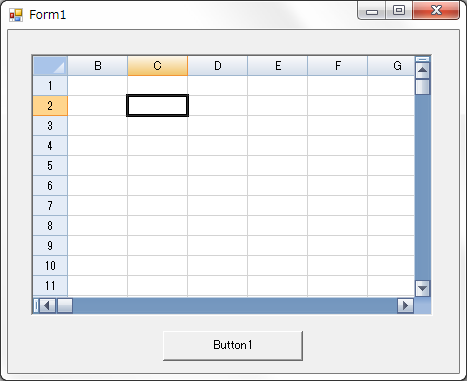
Task: Click the horizontal scrollbar left arrow
Action: click(x=48, y=306)
